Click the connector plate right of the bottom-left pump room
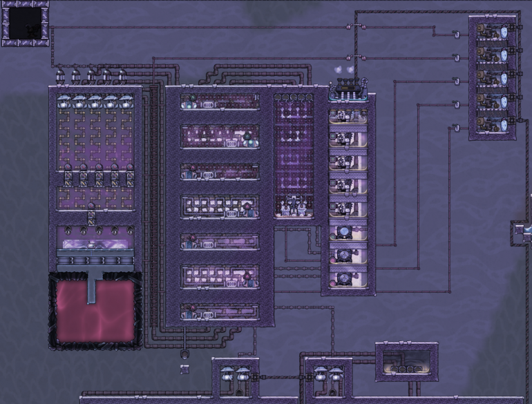The width and height of the screenshot is (532, 404). tap(254, 376)
